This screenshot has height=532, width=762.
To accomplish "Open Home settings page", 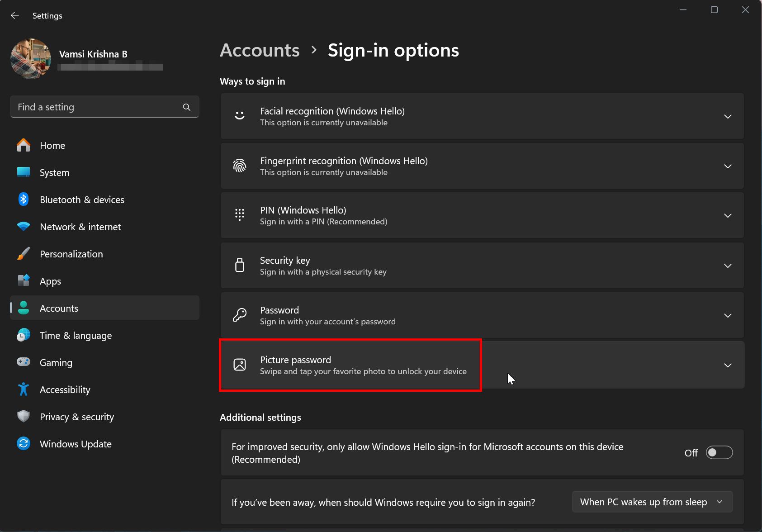I will (x=104, y=145).
